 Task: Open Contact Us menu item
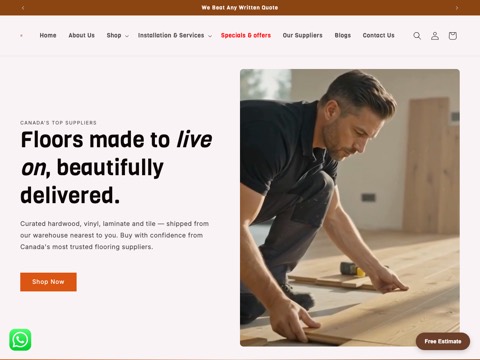[x=378, y=35]
